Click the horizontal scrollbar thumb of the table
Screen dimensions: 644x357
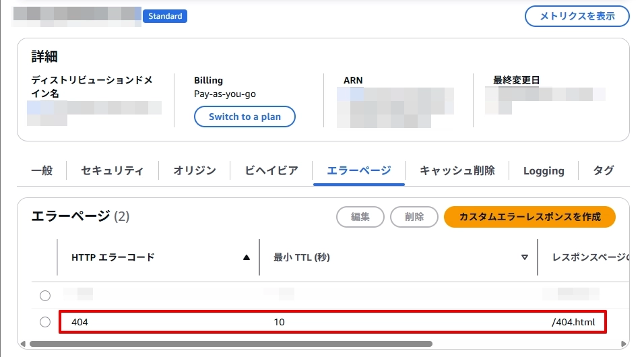click(x=231, y=344)
